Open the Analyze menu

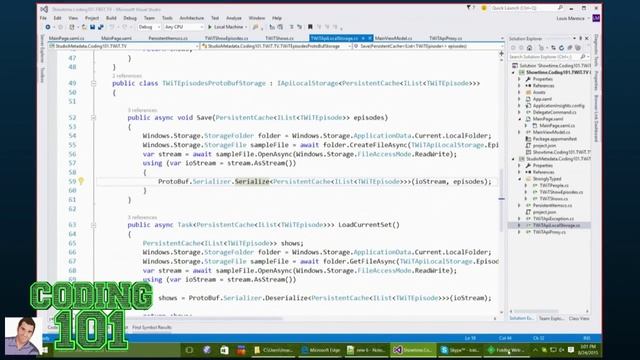point(234,18)
